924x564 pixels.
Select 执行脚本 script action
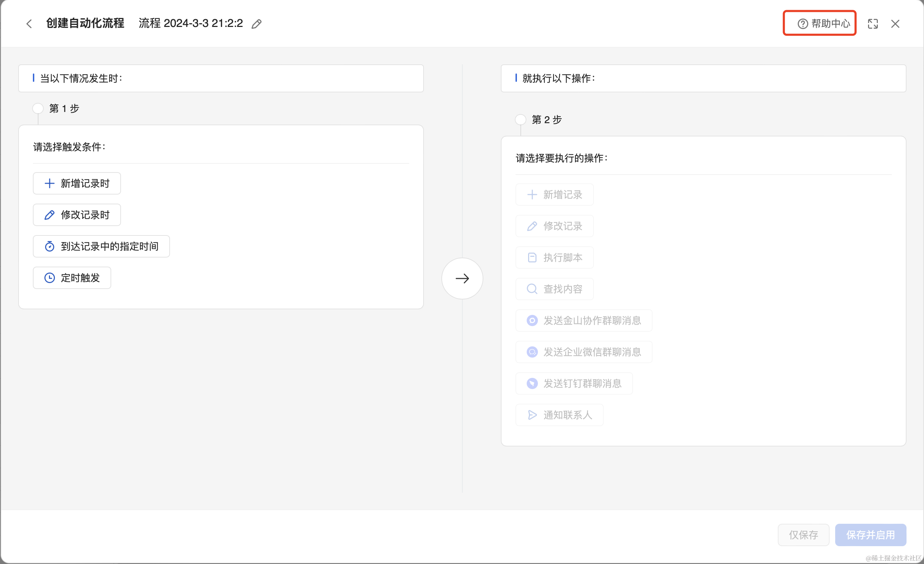[x=554, y=258]
